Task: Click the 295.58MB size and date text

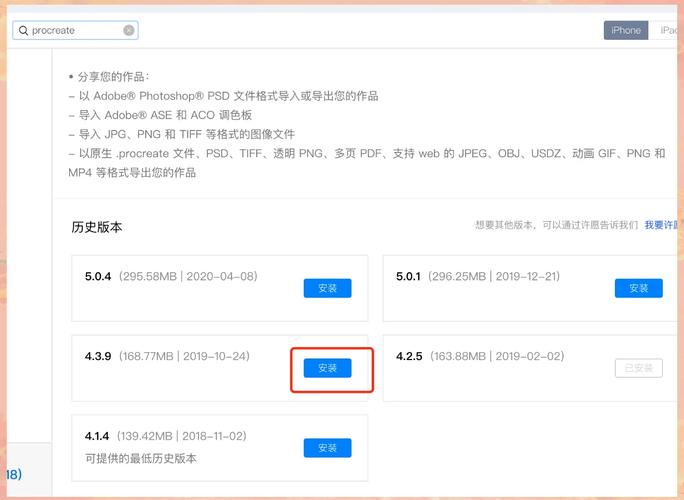Action: point(188,276)
